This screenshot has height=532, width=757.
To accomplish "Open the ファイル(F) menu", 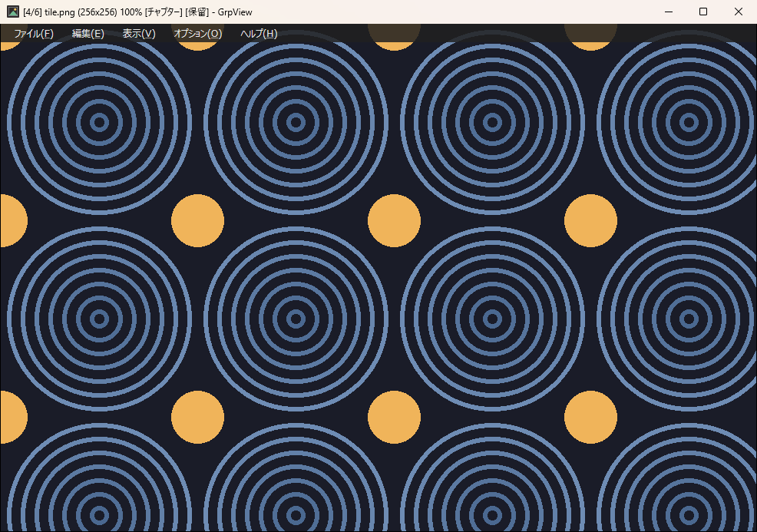I will pos(33,33).
